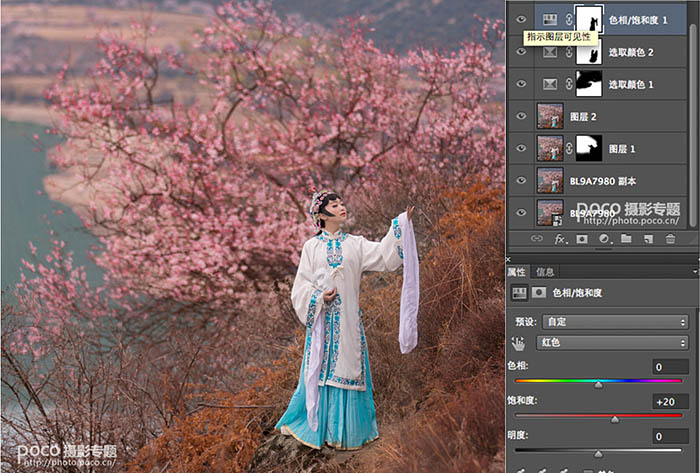Add a layer mask via bottom icon
The width and height of the screenshot is (700, 473).
pos(582,239)
